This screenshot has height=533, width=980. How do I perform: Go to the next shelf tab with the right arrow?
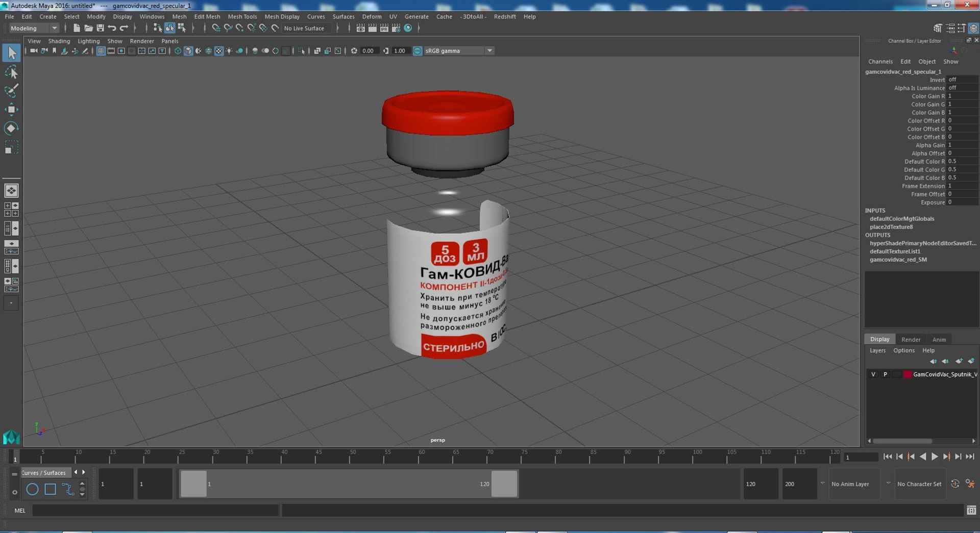point(84,472)
